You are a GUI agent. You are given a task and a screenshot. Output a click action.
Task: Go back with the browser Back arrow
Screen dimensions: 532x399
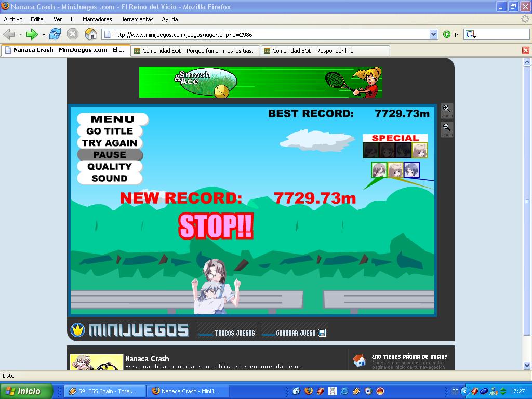tap(9, 34)
